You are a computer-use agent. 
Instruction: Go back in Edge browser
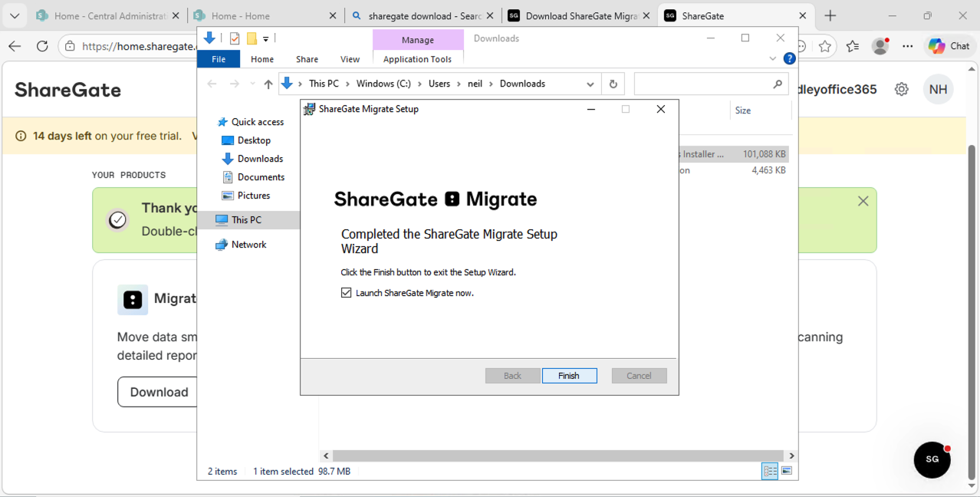coord(15,46)
